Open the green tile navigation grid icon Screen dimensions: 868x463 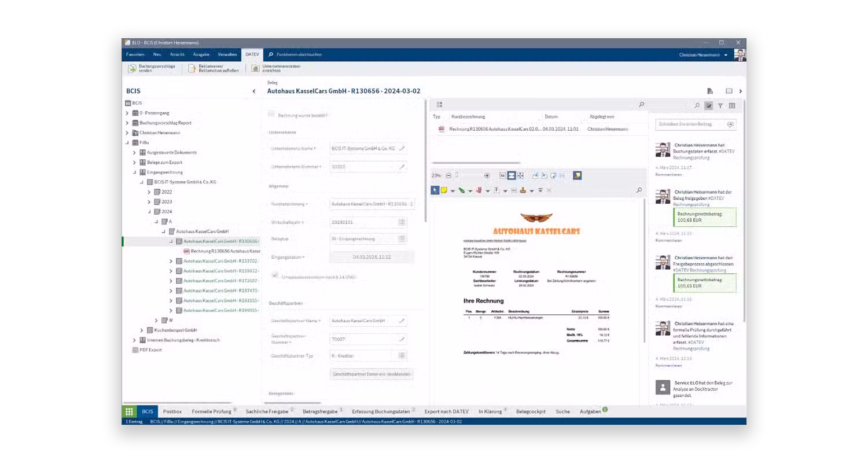click(x=129, y=411)
